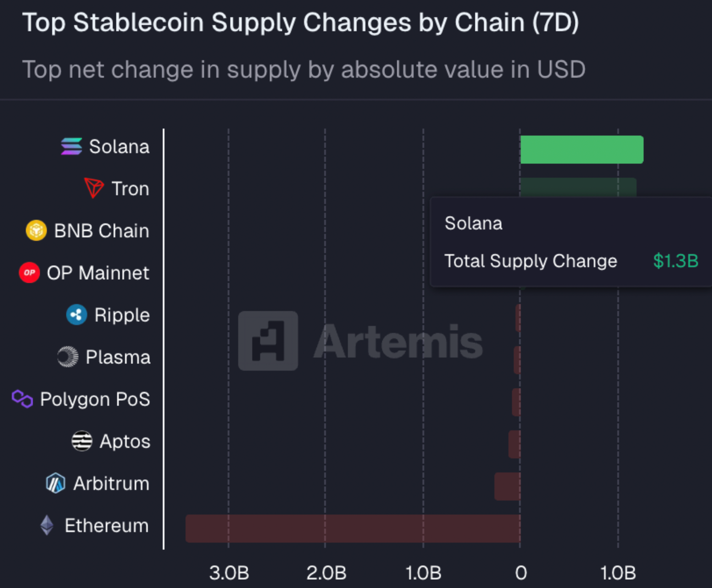
Task: Select the Arbitrum logo icon
Action: [x=56, y=483]
